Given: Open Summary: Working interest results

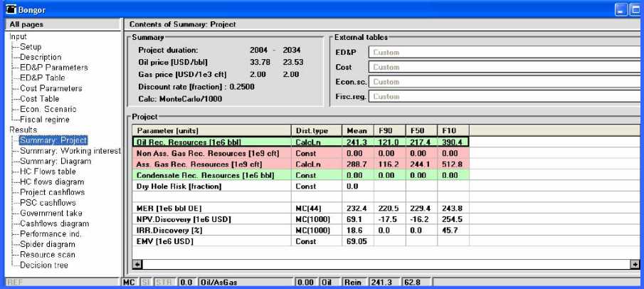Looking at the screenshot, I should pos(70,150).
